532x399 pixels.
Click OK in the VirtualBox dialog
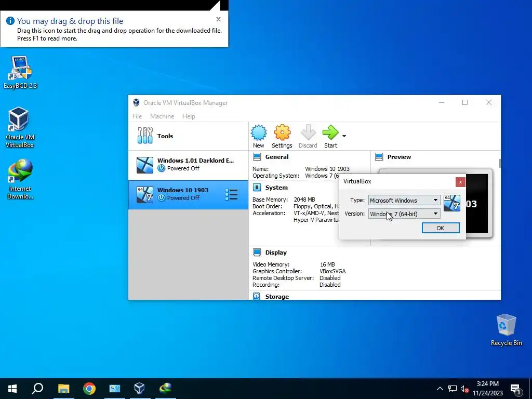pos(441,228)
